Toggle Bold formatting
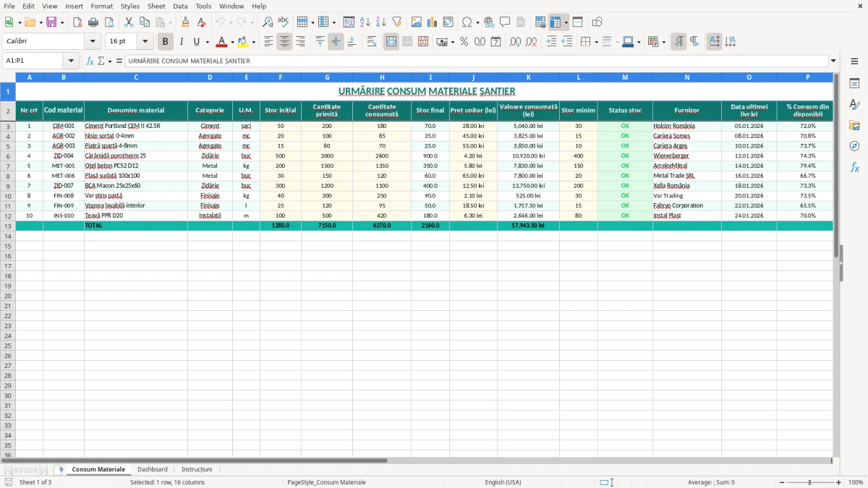 [166, 42]
